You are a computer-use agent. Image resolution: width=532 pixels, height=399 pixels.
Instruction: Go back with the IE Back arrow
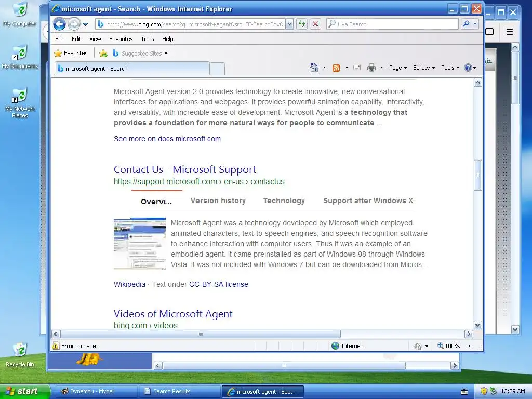click(x=59, y=24)
